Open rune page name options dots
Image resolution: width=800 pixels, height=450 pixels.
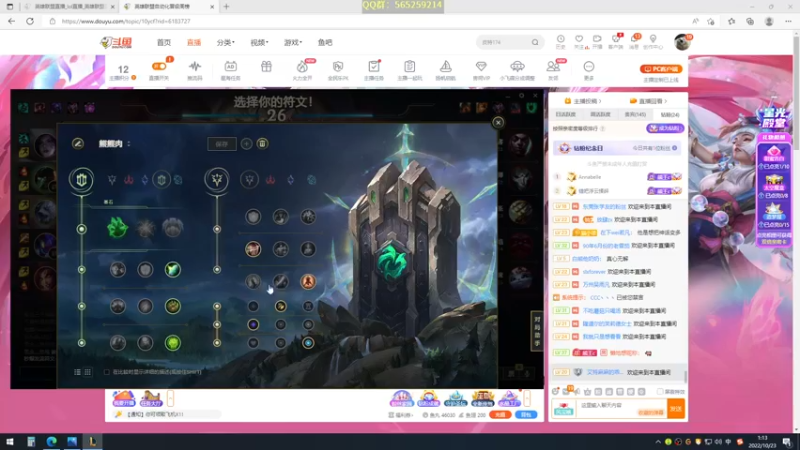(x=129, y=144)
